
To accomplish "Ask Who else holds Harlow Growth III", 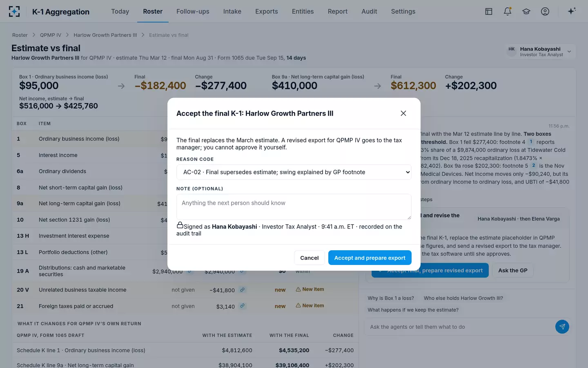I will 463,298.
